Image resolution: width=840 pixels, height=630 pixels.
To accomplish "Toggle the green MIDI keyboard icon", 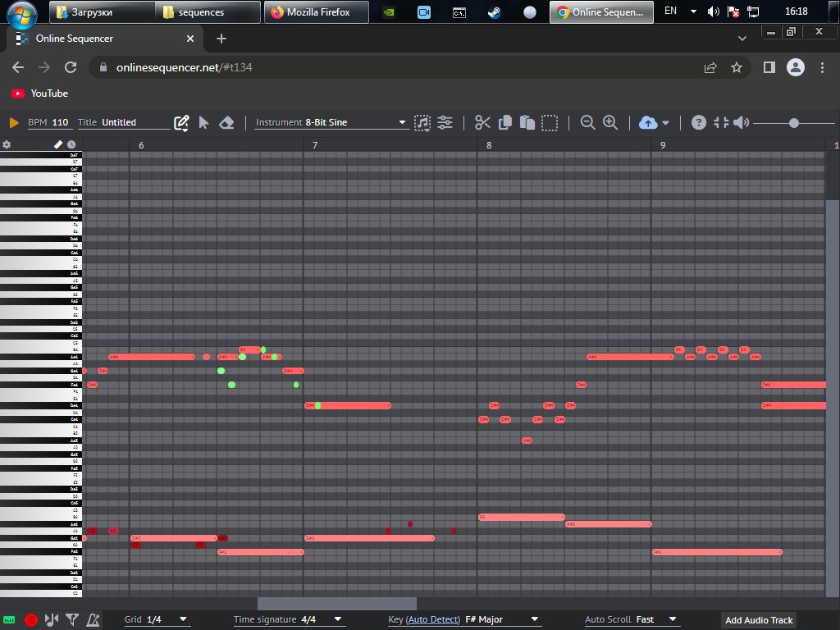I will click(9, 620).
